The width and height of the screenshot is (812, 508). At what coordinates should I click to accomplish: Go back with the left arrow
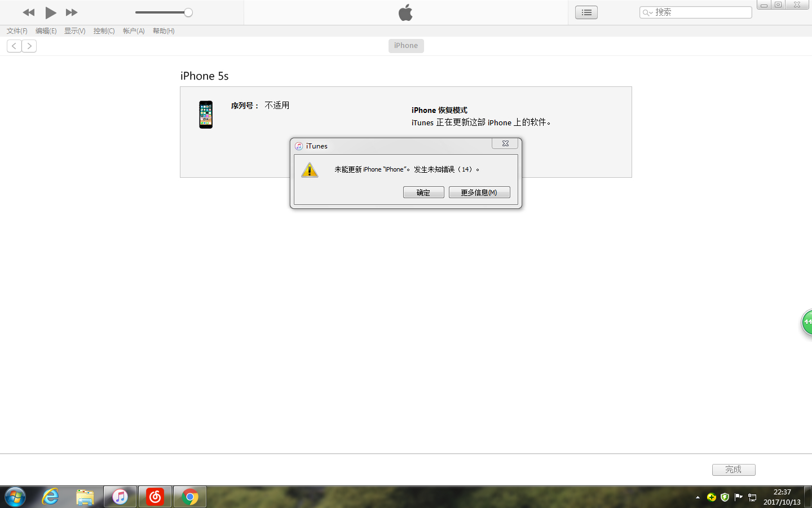(x=14, y=46)
